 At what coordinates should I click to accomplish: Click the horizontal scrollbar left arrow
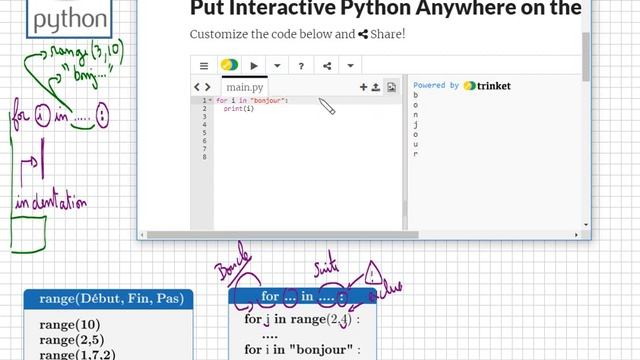point(142,235)
